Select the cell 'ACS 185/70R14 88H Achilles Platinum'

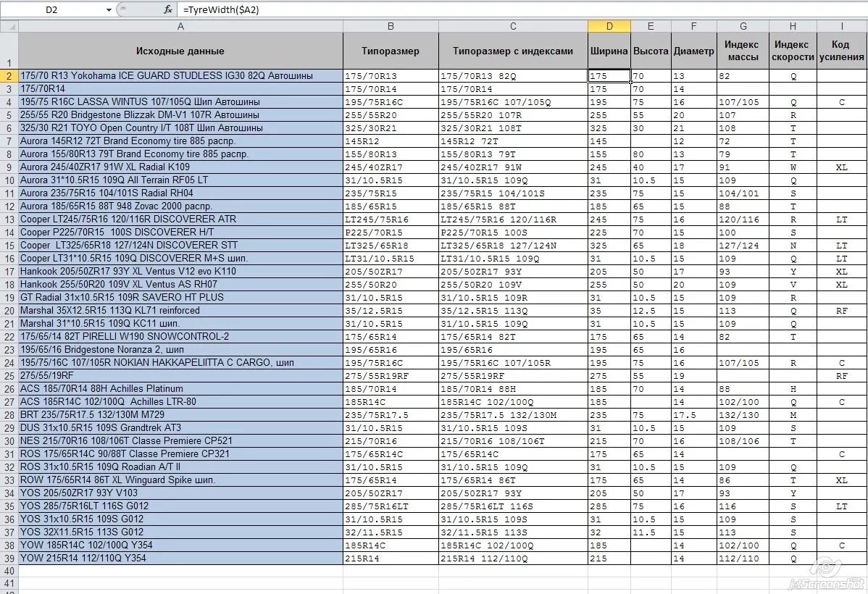180,388
